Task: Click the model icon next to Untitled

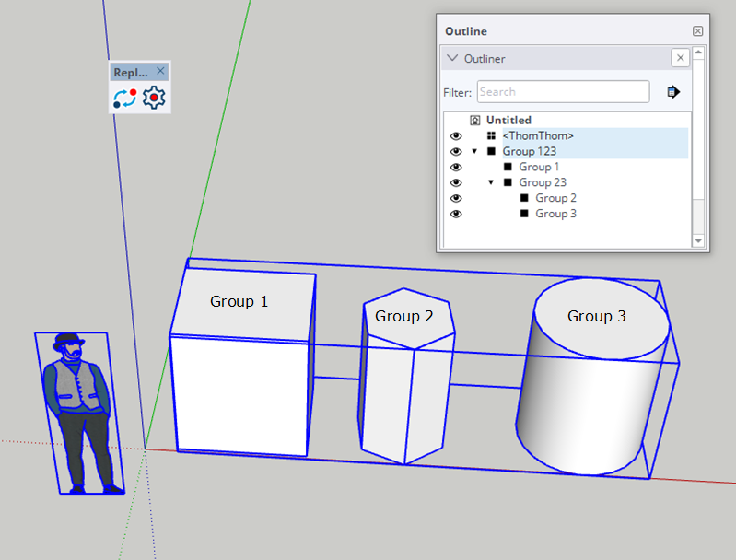Action: (475, 120)
